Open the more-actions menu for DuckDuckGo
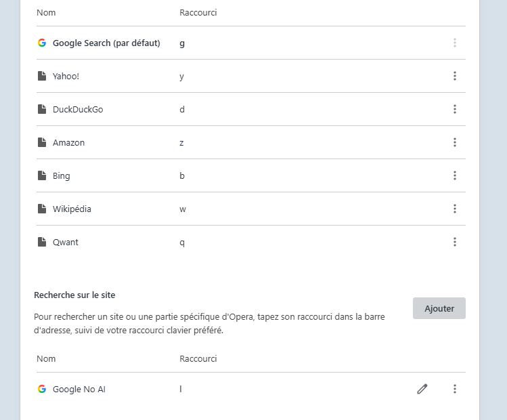 pos(455,109)
